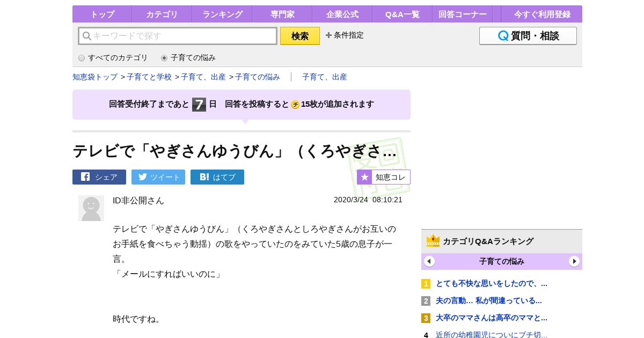Open 子育て、出産 link right of divider
Screen dimensions: 644x338
pyautogui.click(x=325, y=77)
